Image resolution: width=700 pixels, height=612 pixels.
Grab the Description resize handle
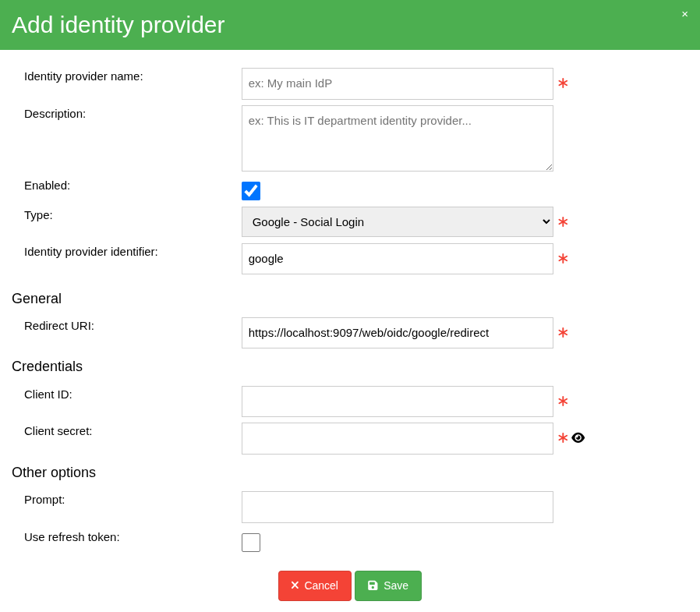pyautogui.click(x=549, y=168)
